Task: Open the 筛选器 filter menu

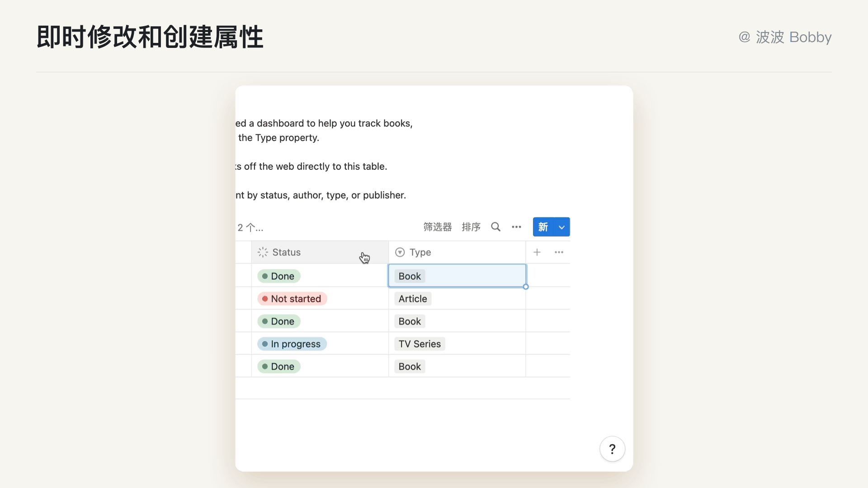Action: 437,227
